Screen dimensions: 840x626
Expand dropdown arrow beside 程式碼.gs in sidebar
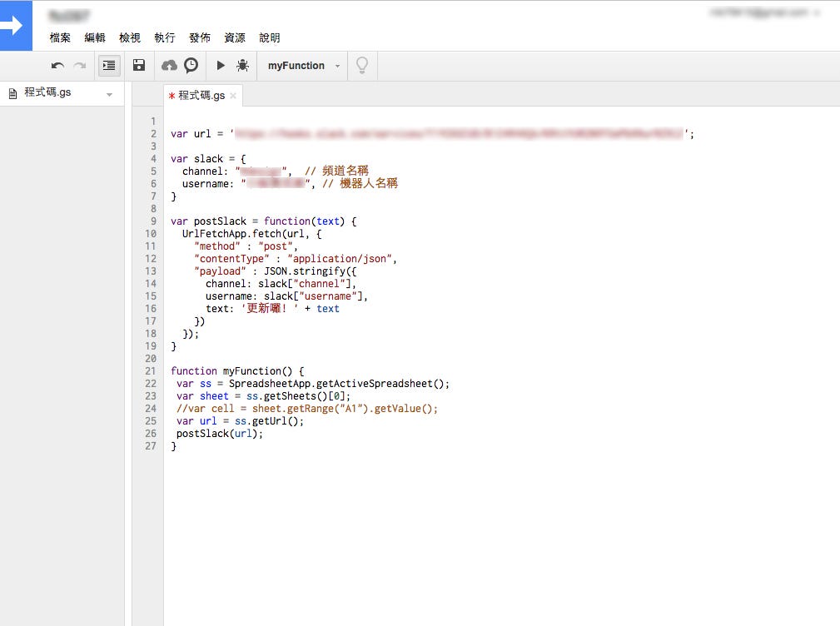pyautogui.click(x=109, y=94)
